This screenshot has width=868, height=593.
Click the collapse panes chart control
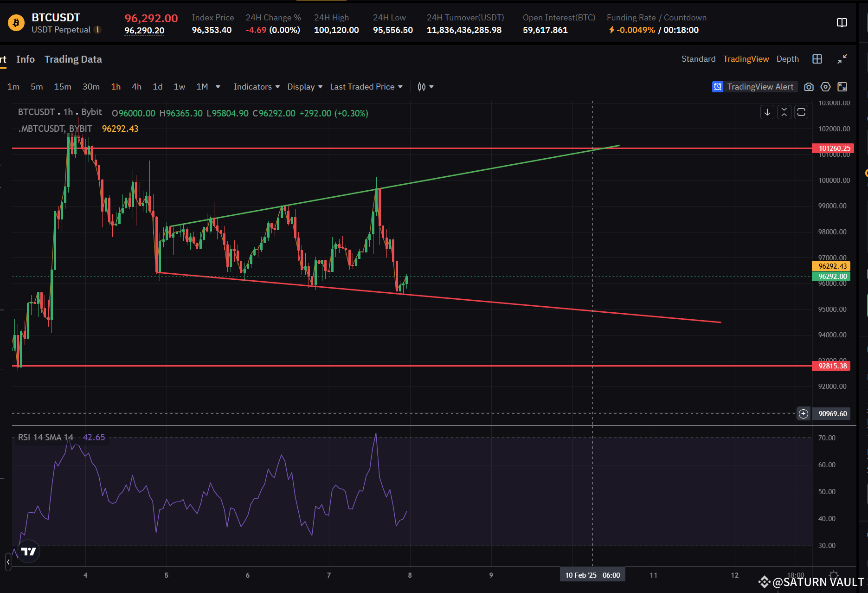(784, 112)
